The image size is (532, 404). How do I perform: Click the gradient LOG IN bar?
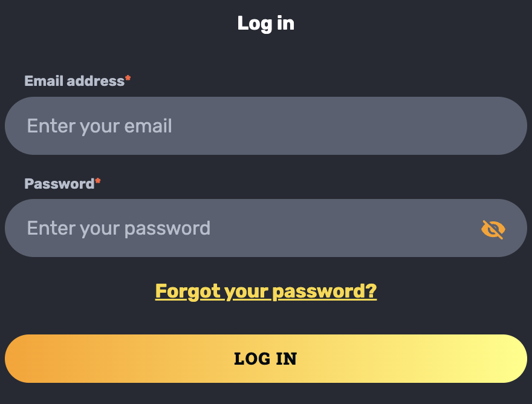[265, 358]
